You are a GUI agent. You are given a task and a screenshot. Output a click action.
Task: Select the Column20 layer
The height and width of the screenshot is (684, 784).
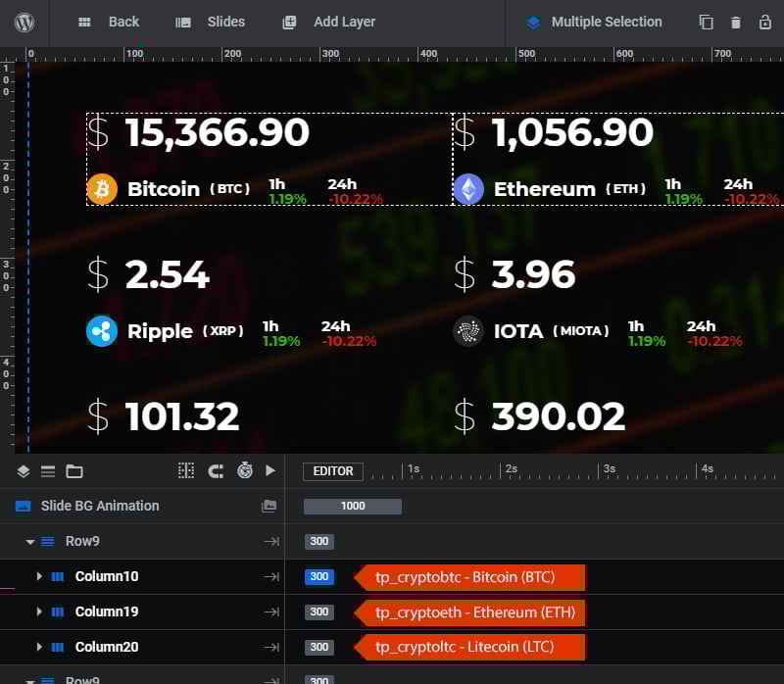point(107,647)
